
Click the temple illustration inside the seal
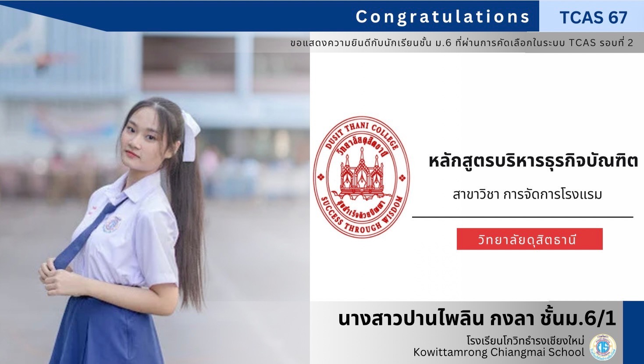click(x=362, y=173)
